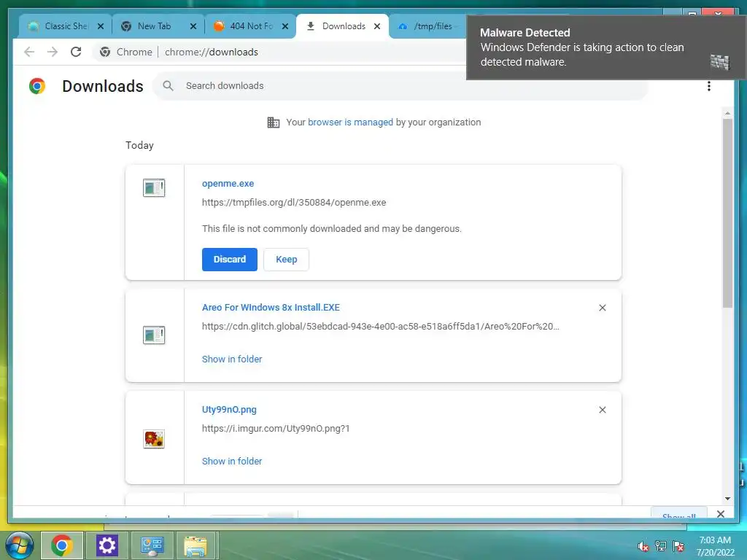Click the network tray icon
Screen dimensions: 747x560
tap(661, 545)
